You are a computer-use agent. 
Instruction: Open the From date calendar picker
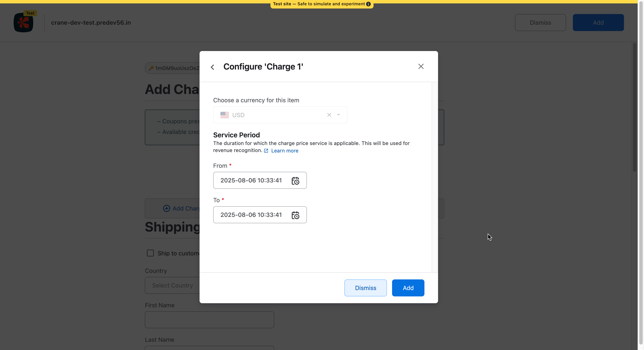[x=295, y=181]
